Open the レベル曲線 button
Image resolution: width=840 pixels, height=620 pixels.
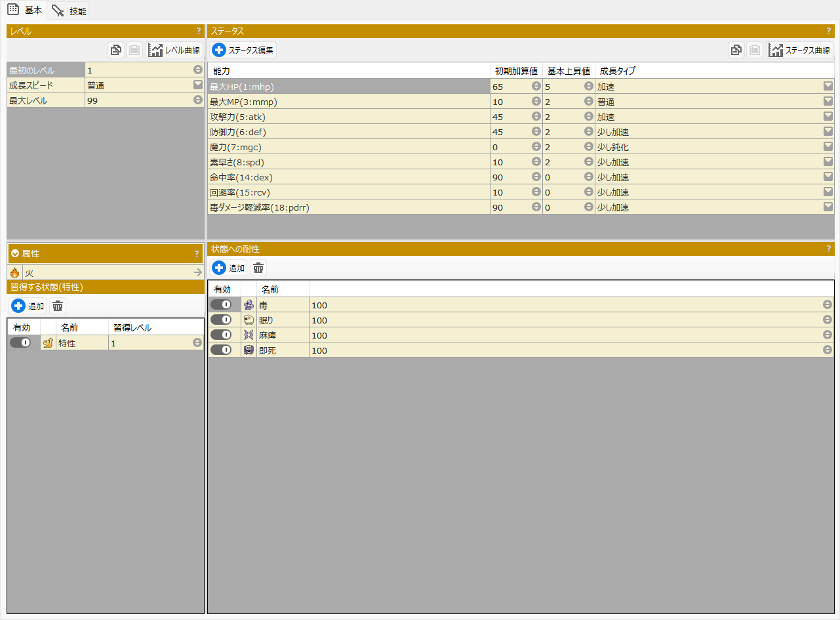[174, 50]
